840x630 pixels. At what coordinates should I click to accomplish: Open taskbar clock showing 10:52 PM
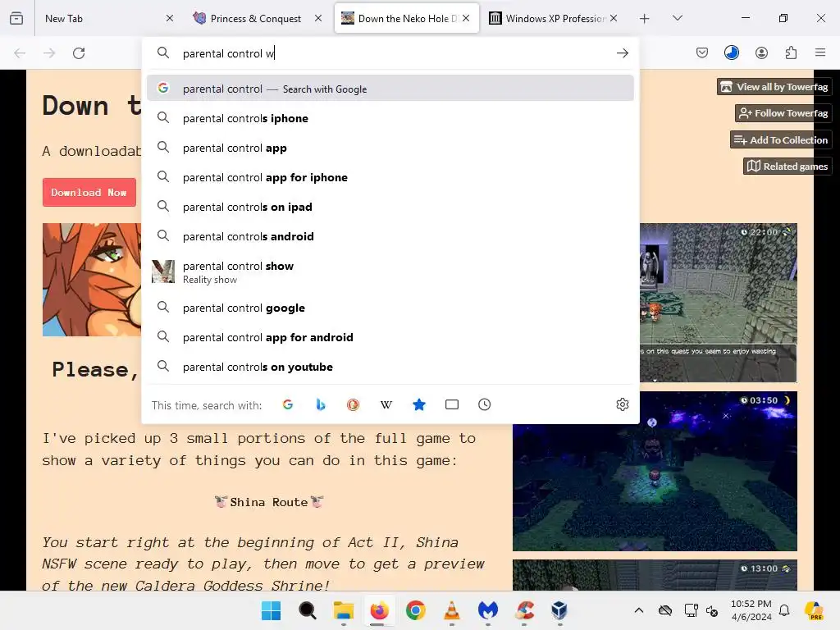pos(751,610)
